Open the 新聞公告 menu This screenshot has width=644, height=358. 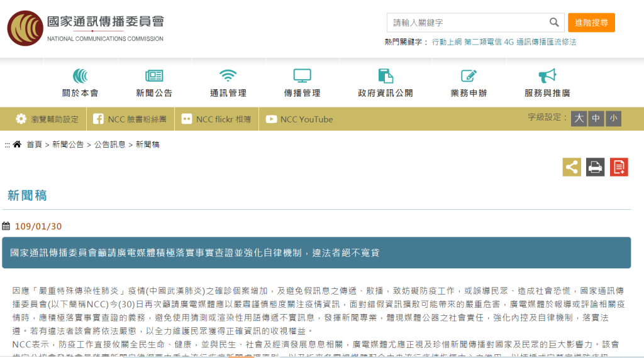tap(154, 84)
